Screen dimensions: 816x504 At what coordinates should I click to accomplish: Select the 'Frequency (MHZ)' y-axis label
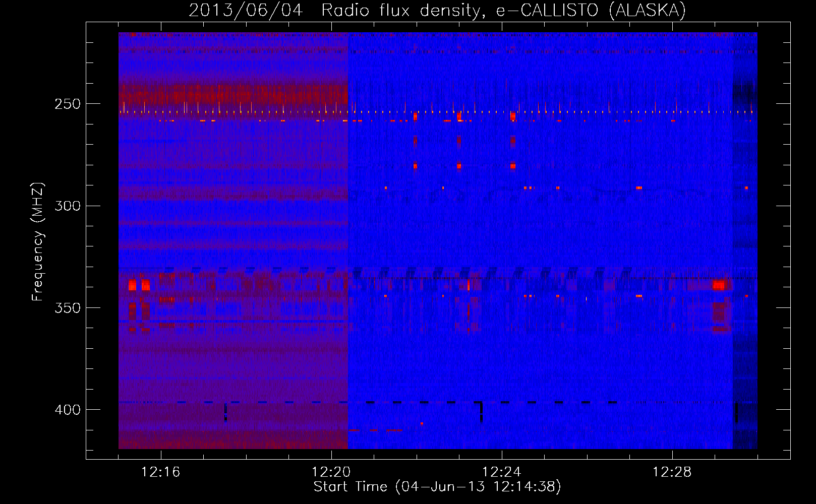tap(38, 242)
